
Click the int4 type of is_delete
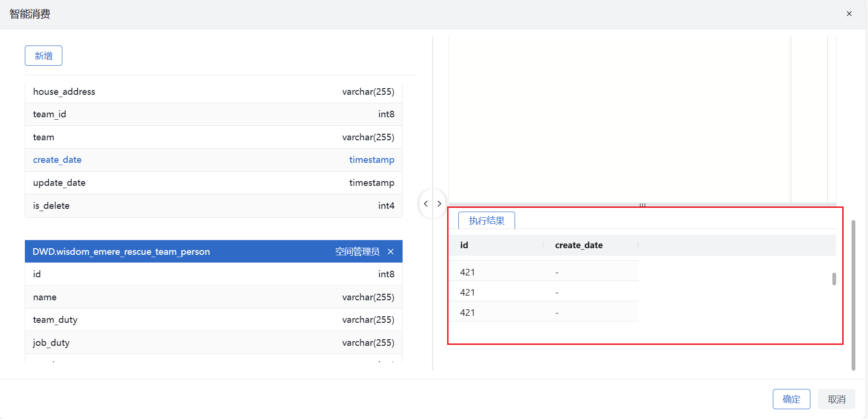(x=386, y=206)
